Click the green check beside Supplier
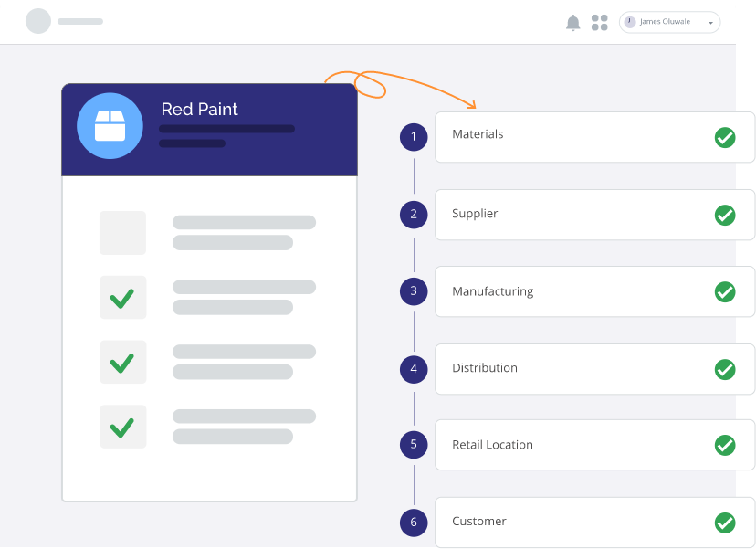The width and height of the screenshot is (756, 549). (725, 215)
